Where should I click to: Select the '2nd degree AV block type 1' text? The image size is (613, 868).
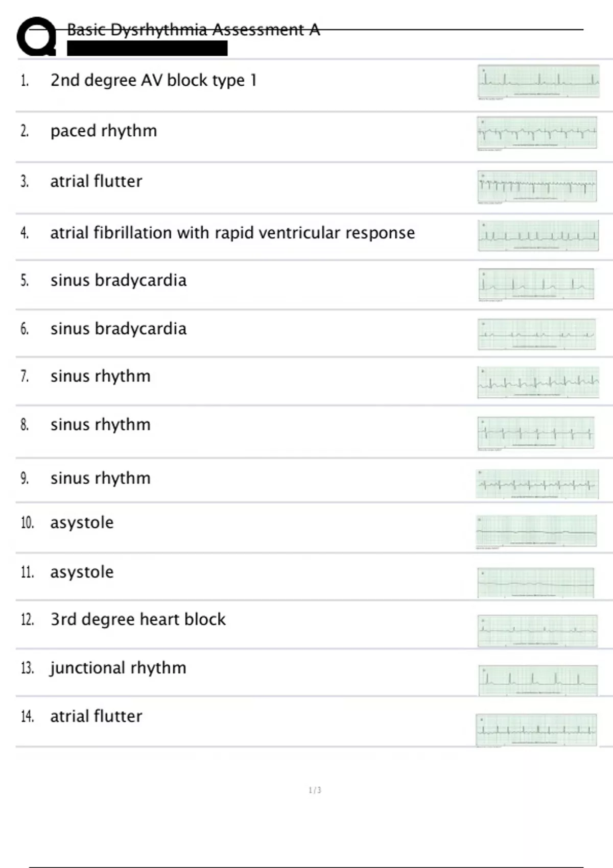click(153, 81)
